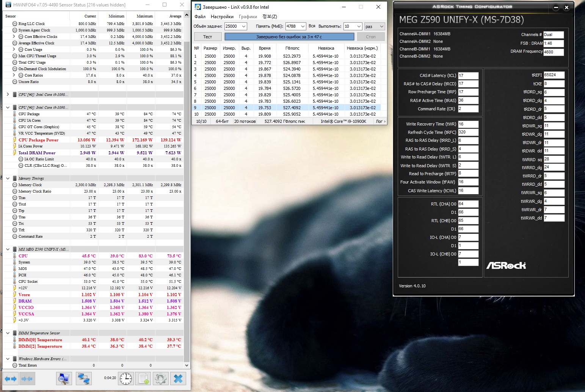Screen dimensions: 585x392
Task: Click the Стоп button in LinX
Action: click(x=371, y=37)
